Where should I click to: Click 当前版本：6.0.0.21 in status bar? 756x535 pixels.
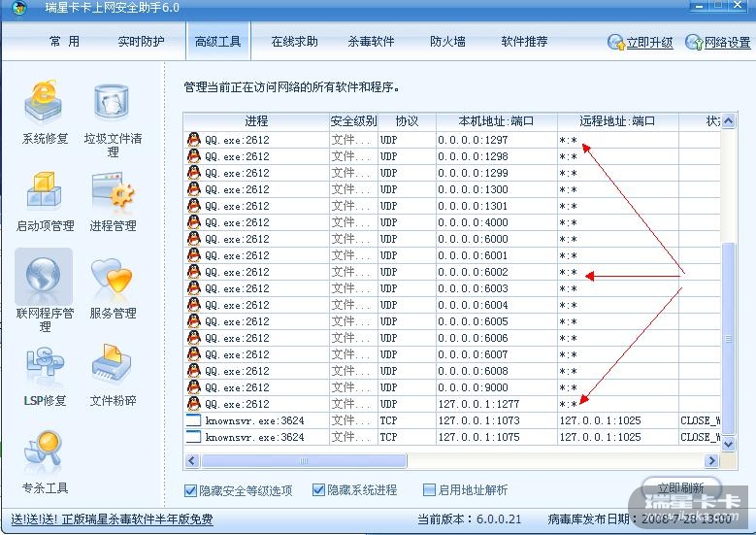click(469, 519)
